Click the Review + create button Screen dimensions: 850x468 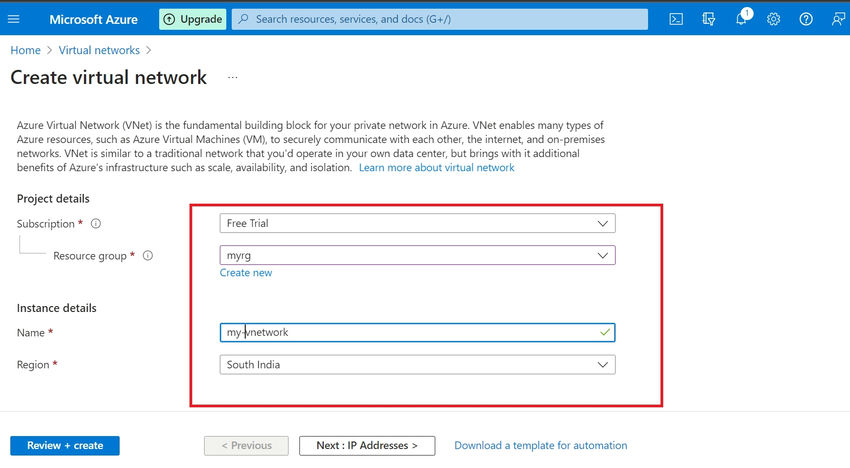pyautogui.click(x=65, y=445)
